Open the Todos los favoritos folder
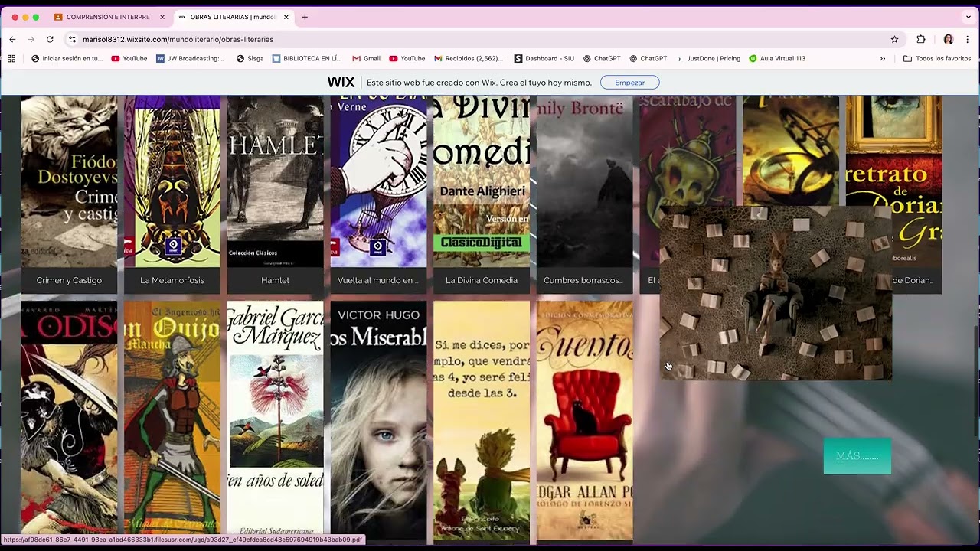This screenshot has width=980, height=551. pyautogui.click(x=937, y=58)
